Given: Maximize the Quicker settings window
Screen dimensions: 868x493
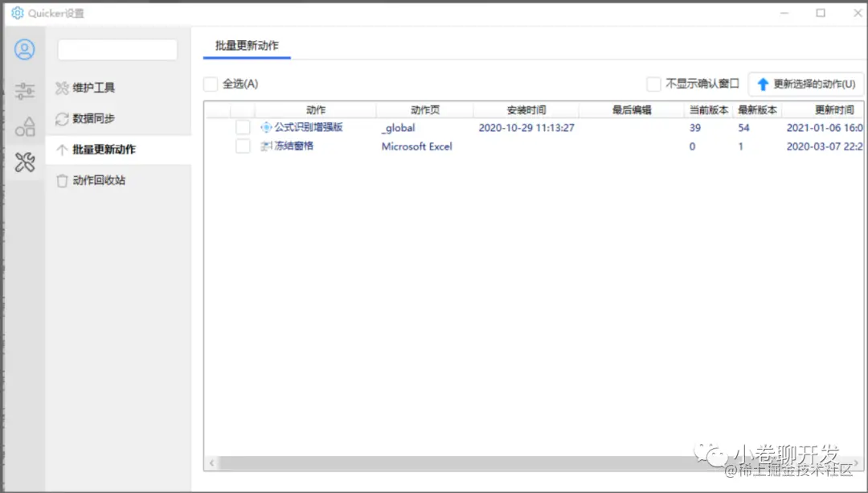Looking at the screenshot, I should 821,13.
